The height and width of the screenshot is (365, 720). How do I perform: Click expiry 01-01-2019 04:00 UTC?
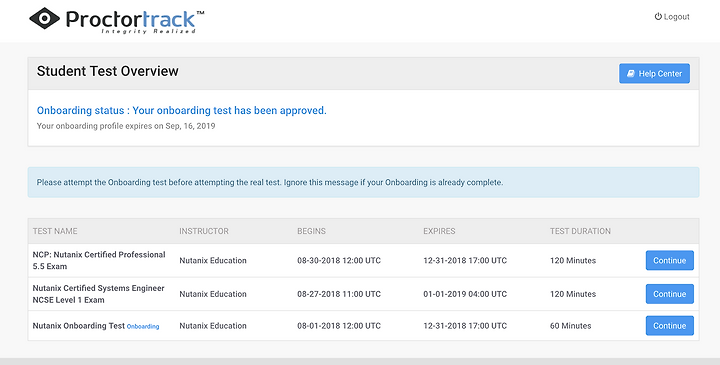465,294
